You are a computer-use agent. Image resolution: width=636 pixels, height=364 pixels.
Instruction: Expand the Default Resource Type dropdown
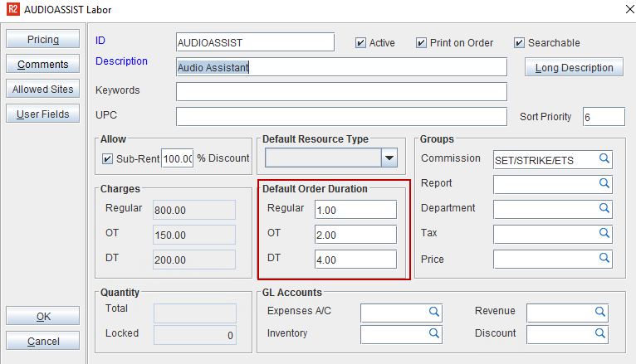(x=389, y=158)
